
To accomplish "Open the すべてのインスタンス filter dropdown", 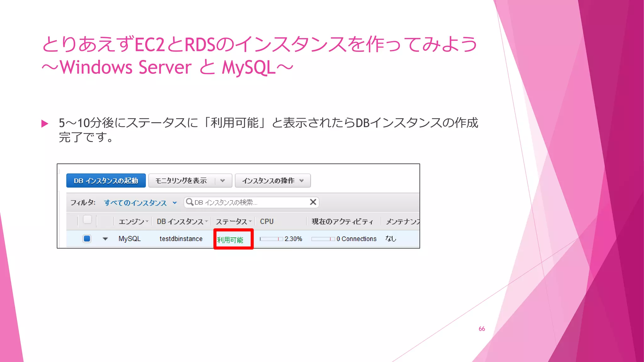I will [141, 203].
